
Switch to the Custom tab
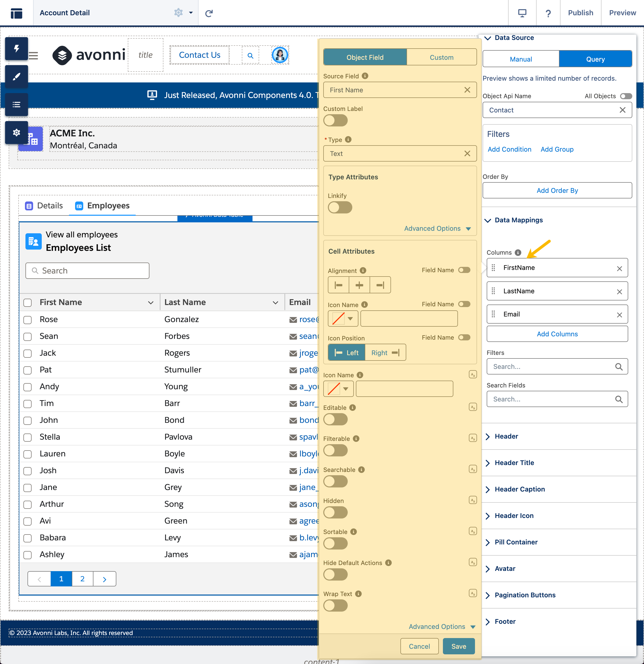[x=441, y=57]
